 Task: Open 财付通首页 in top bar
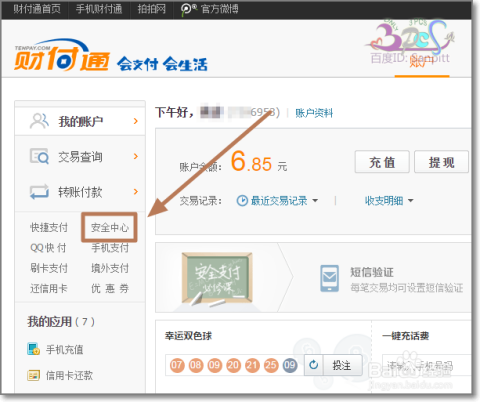point(37,9)
